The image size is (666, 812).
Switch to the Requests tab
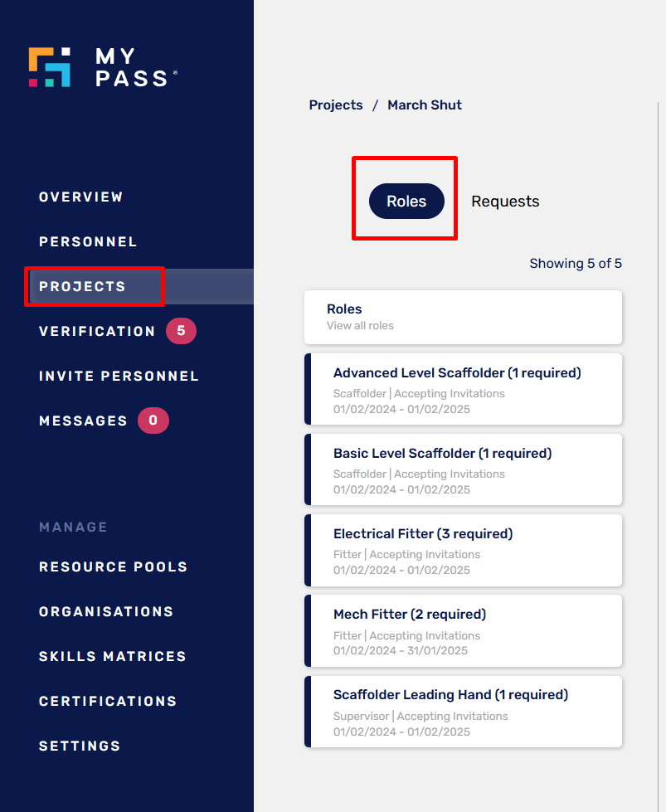505,202
